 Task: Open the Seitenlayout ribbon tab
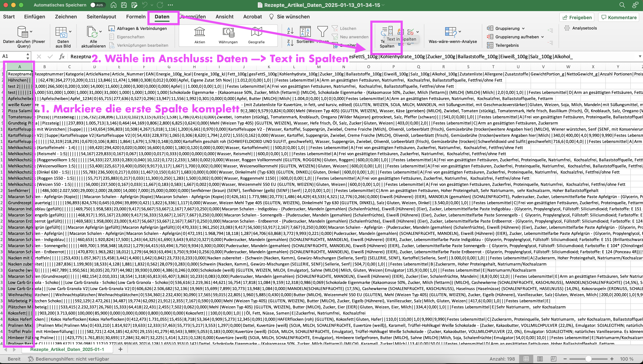(x=101, y=17)
